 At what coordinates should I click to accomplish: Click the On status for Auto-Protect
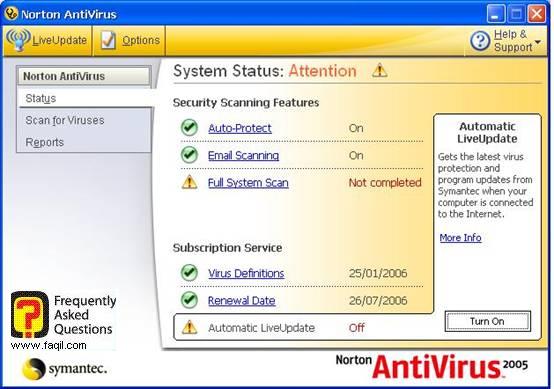[x=356, y=128]
